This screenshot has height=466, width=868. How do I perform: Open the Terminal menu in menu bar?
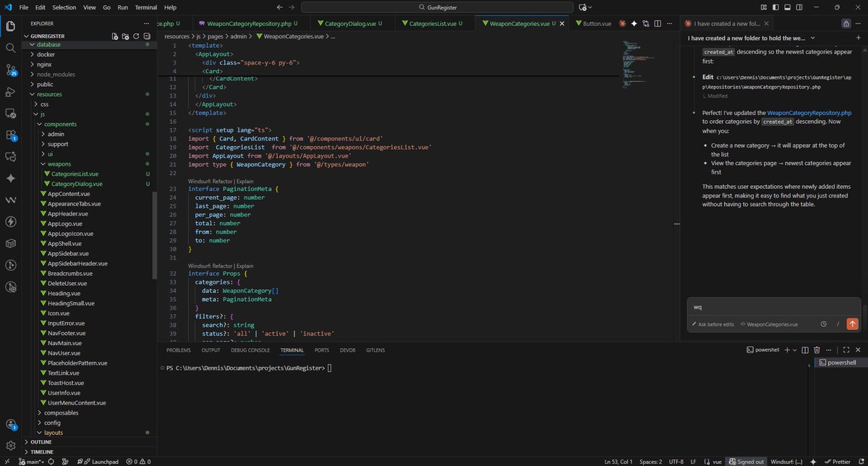146,7
